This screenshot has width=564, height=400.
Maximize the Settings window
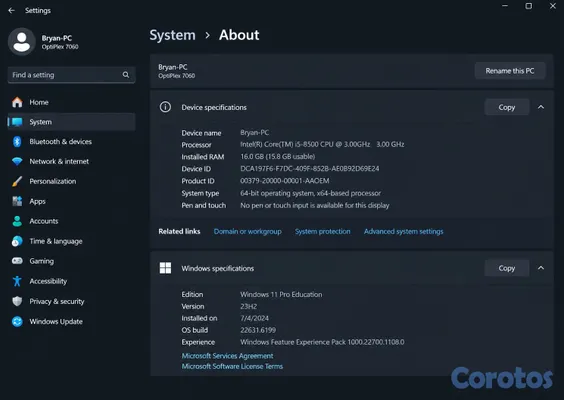(528, 6)
